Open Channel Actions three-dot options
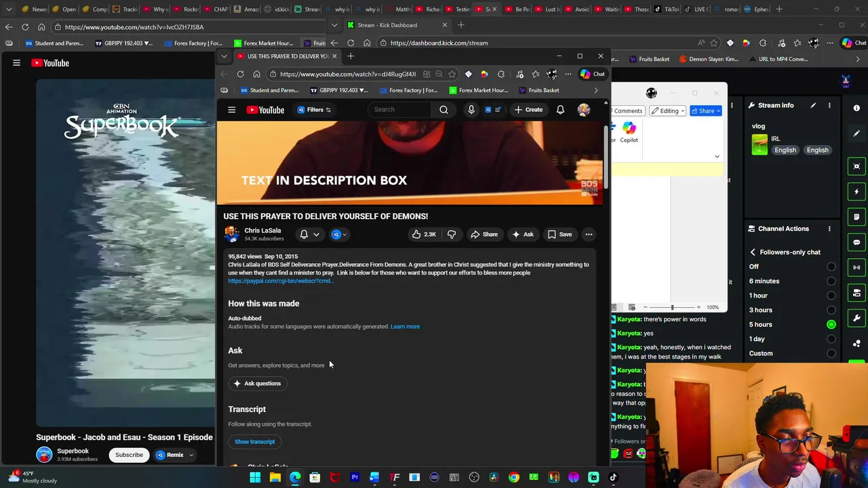 829,228
